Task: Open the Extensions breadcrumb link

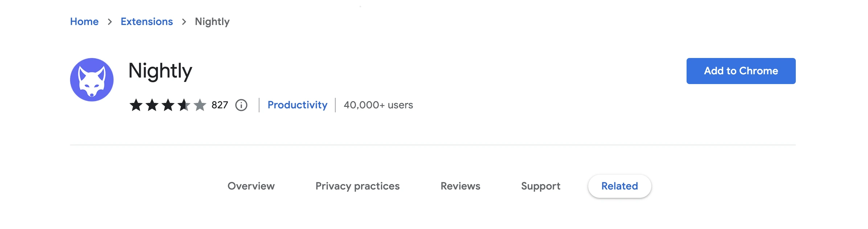Action: pos(147,22)
